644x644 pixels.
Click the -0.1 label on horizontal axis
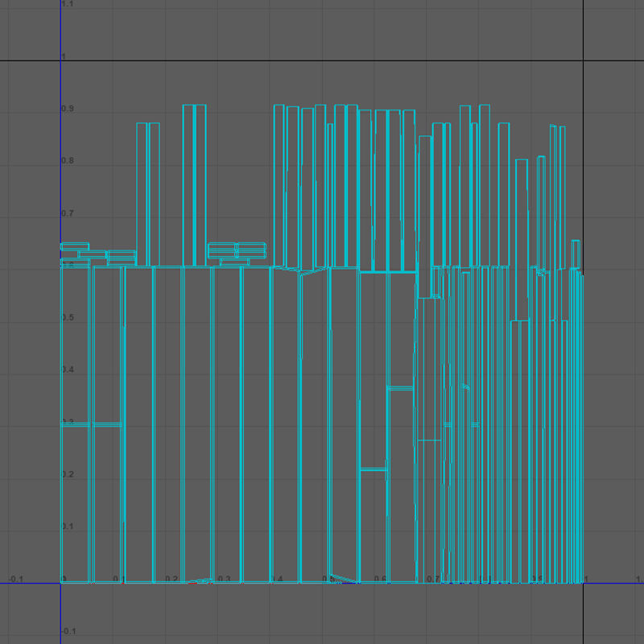[x=16, y=579]
